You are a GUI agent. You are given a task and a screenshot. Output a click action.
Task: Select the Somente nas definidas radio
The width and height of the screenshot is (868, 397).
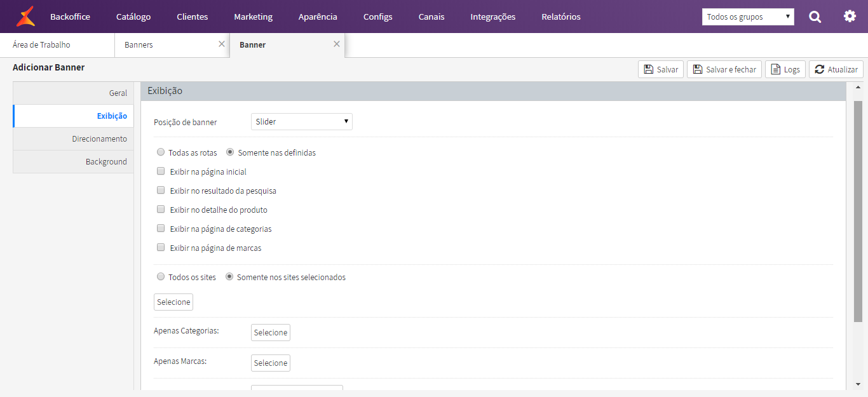coord(230,152)
